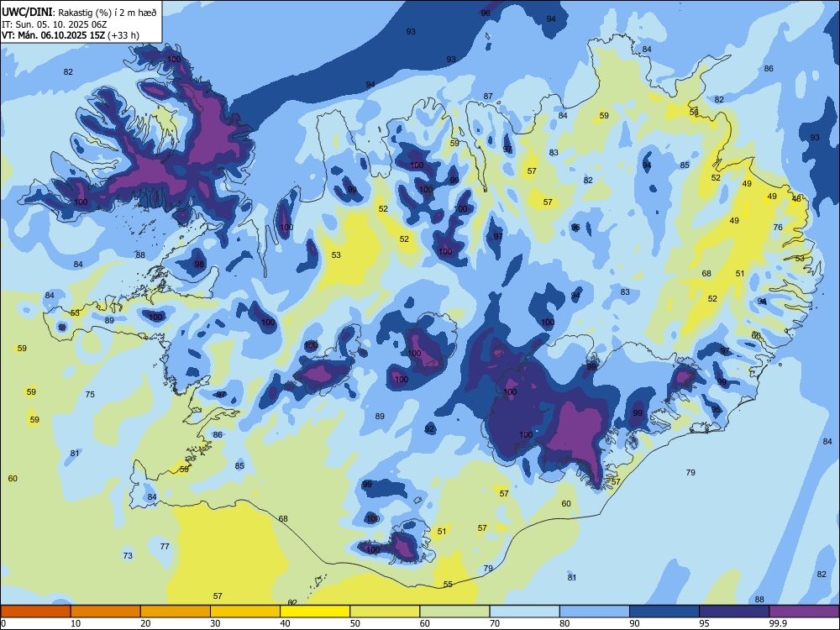Select the '75' humidity value on the map
The width and height of the screenshot is (840, 630).
pos(90,394)
